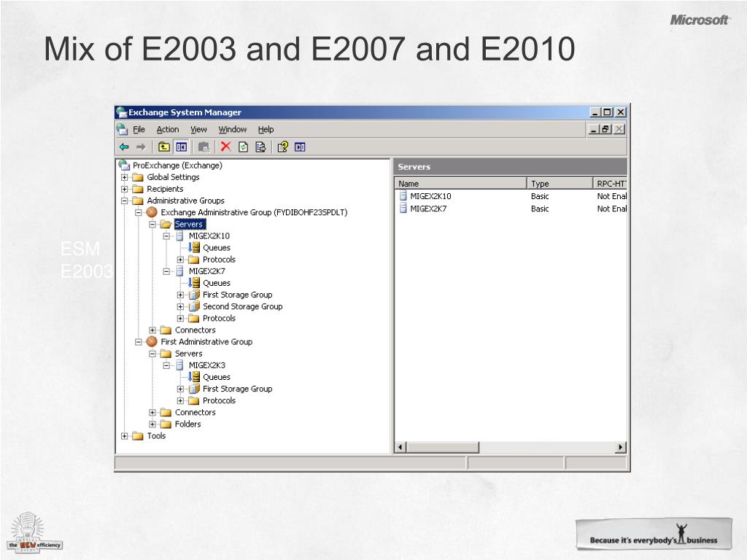This screenshot has width=747, height=560.
Task: Expand the Recipients node
Action: (x=124, y=189)
